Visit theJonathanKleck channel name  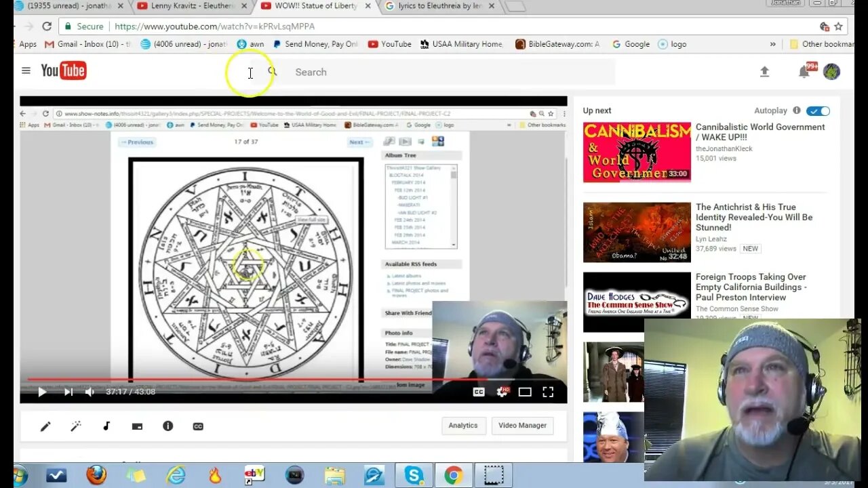pos(724,148)
